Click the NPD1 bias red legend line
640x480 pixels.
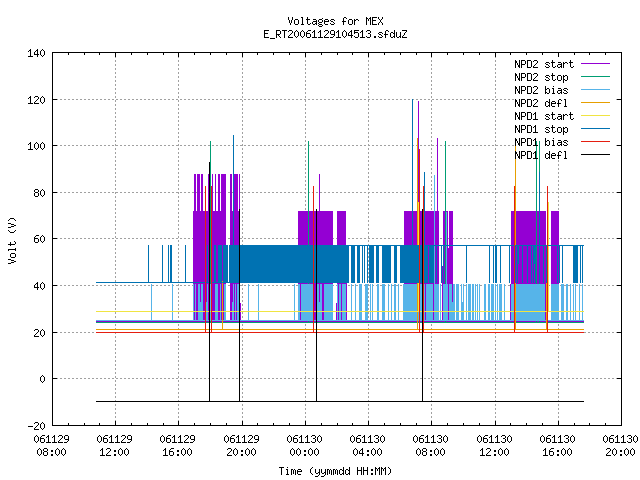point(595,142)
